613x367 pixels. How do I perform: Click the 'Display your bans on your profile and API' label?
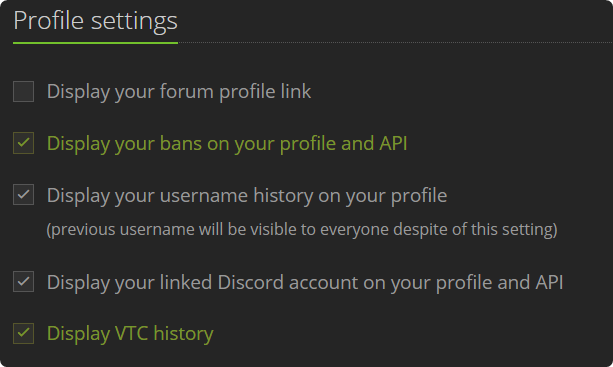click(x=227, y=144)
